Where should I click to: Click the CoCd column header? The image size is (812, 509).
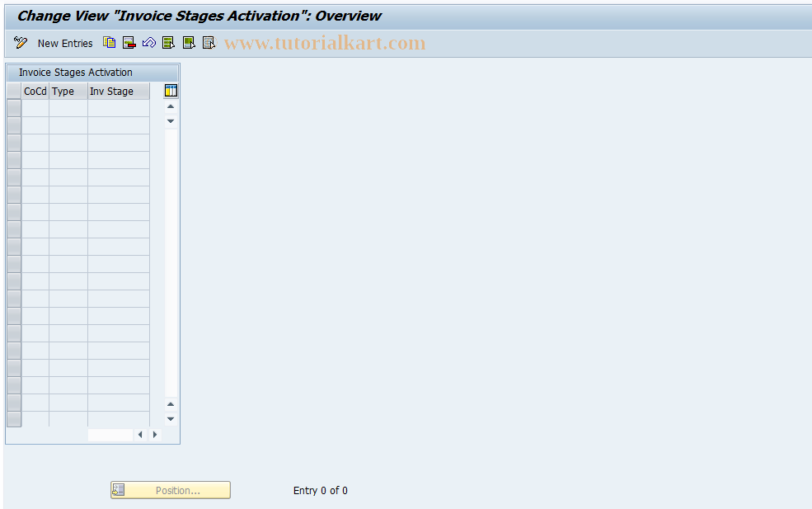35,92
